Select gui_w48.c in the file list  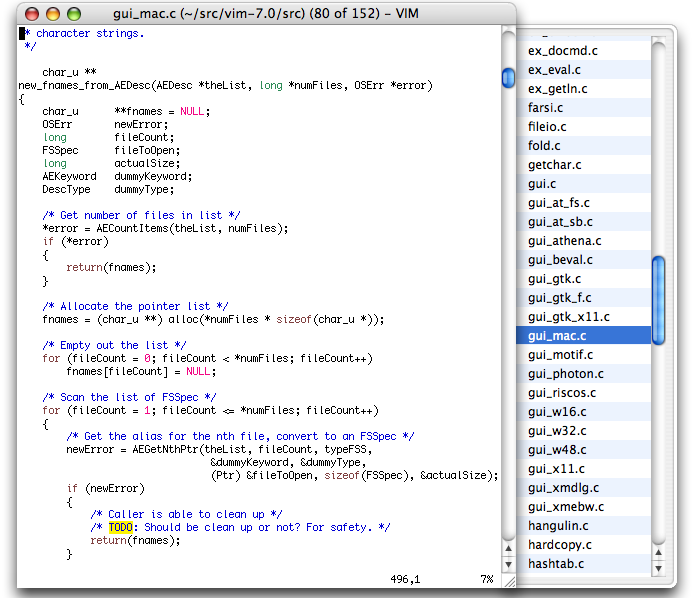(583, 450)
